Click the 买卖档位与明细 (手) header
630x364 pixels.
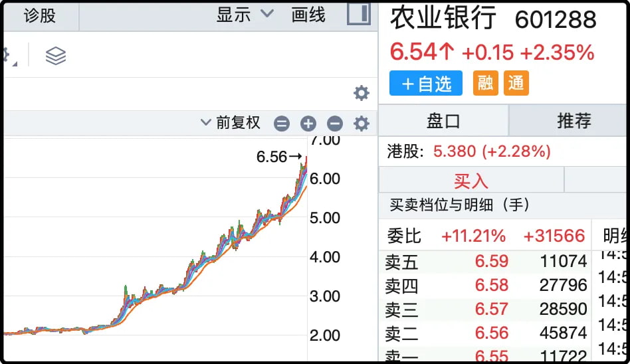[459, 205]
